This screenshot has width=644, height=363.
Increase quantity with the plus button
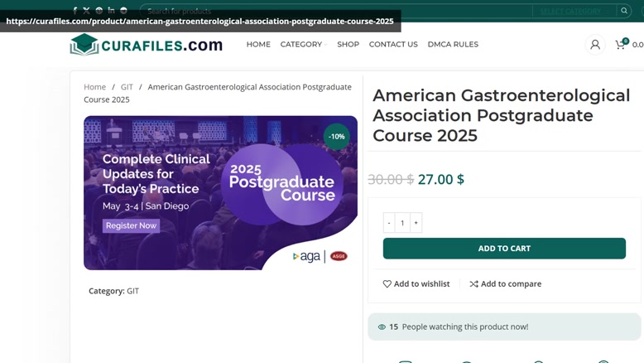coord(416,223)
